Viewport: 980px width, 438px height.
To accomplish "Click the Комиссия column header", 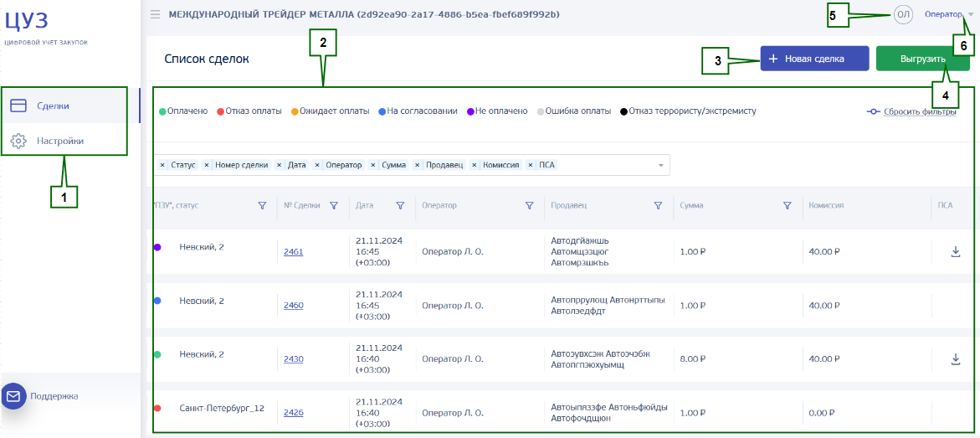I will [826, 205].
